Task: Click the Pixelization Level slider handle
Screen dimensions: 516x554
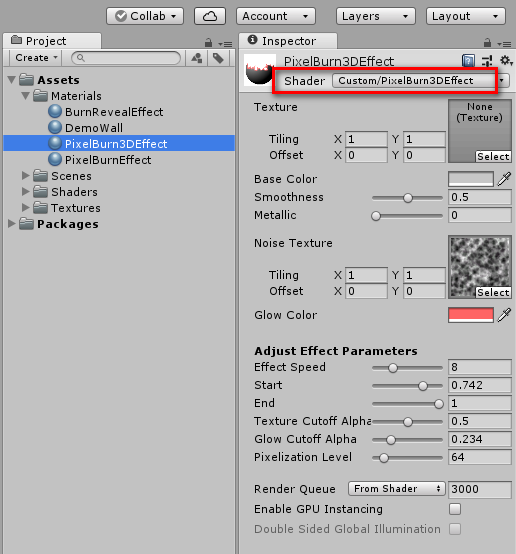Action: tap(383, 458)
